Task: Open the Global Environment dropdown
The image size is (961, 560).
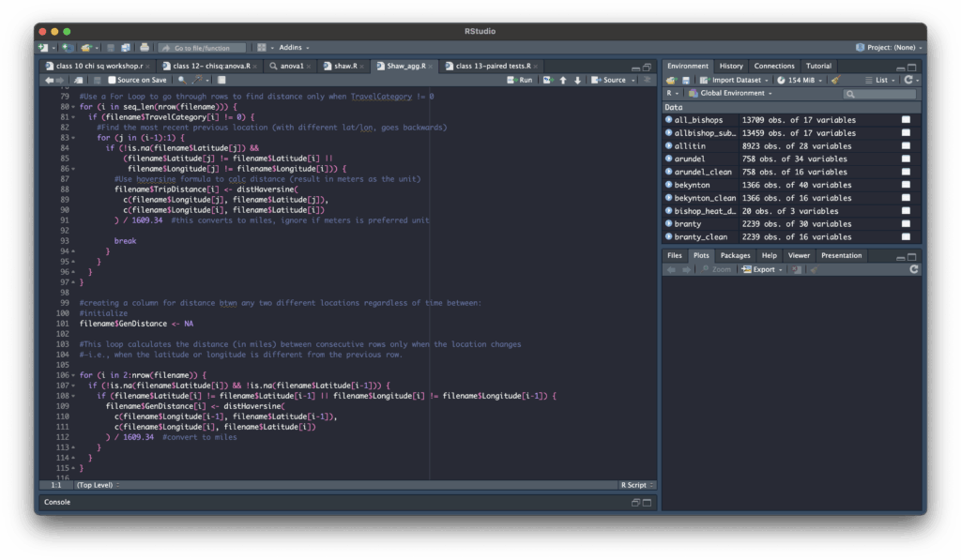Action: point(731,93)
